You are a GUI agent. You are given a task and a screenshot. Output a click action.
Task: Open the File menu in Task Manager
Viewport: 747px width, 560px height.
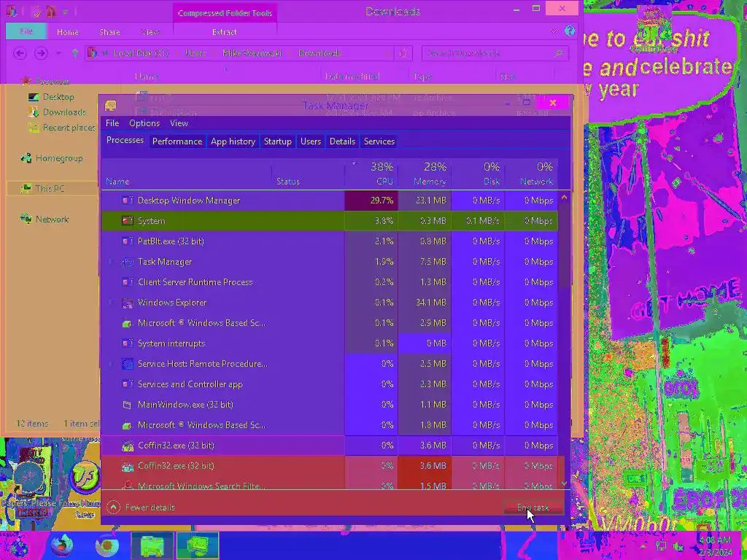coord(112,122)
